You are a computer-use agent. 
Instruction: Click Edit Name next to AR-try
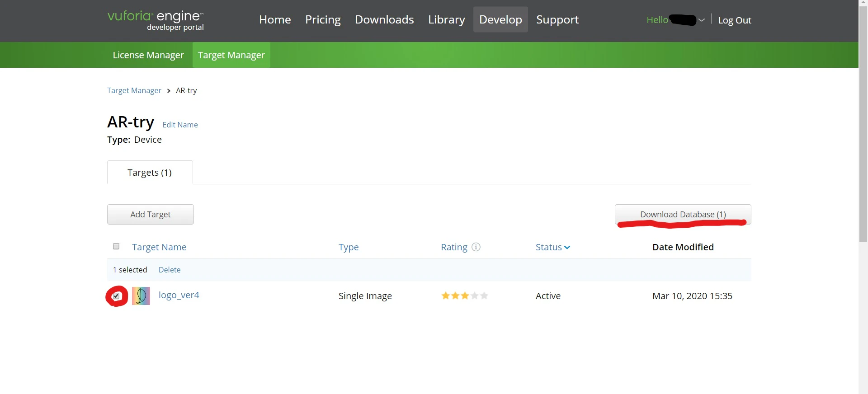pos(180,125)
